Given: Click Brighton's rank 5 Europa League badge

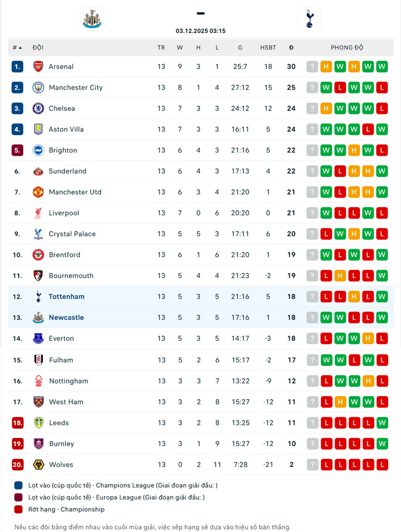Looking at the screenshot, I should pos(17,150).
